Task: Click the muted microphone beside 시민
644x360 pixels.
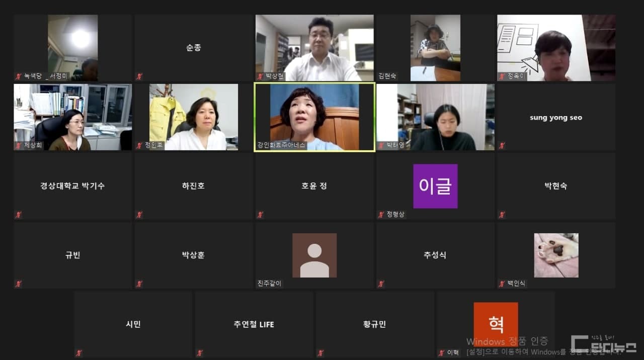Action: (78, 353)
